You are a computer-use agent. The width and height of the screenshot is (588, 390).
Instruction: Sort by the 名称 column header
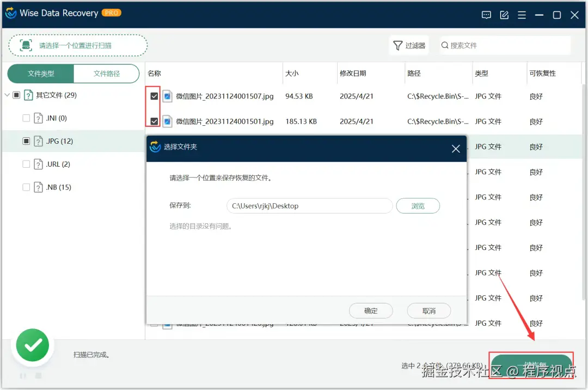coord(154,73)
